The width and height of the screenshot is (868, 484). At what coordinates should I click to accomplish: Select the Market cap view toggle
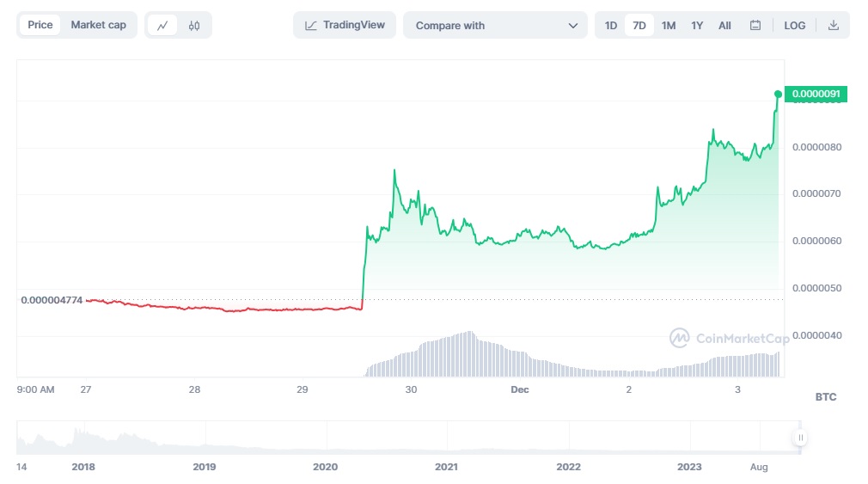point(98,25)
